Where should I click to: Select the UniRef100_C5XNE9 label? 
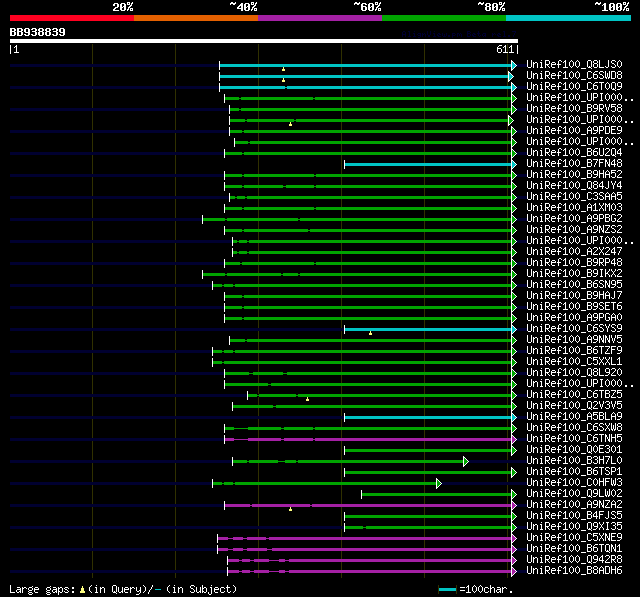click(574, 538)
